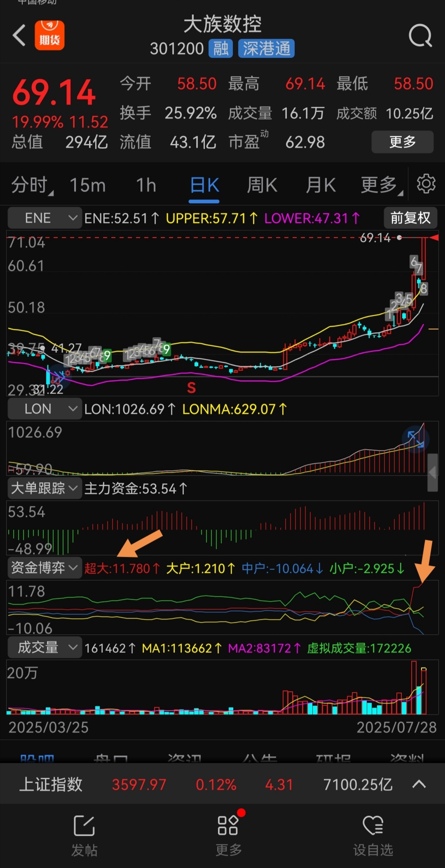Tap the 大户:1.210 value

tap(201, 569)
